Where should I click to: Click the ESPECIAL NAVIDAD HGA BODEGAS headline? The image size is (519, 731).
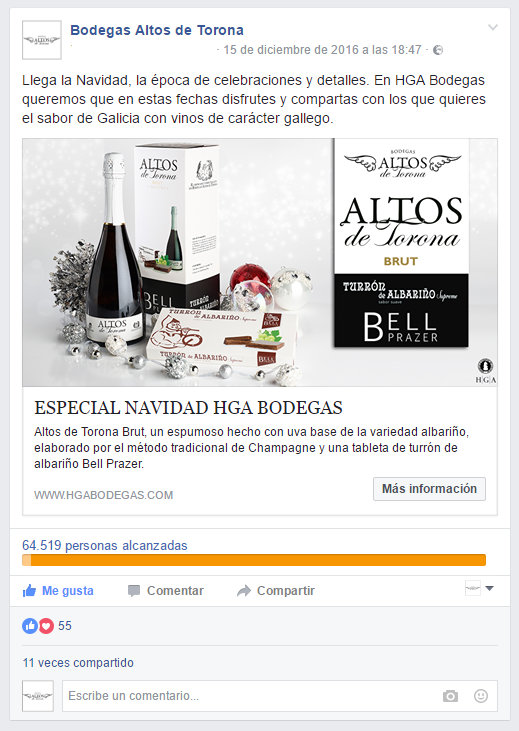(188, 408)
